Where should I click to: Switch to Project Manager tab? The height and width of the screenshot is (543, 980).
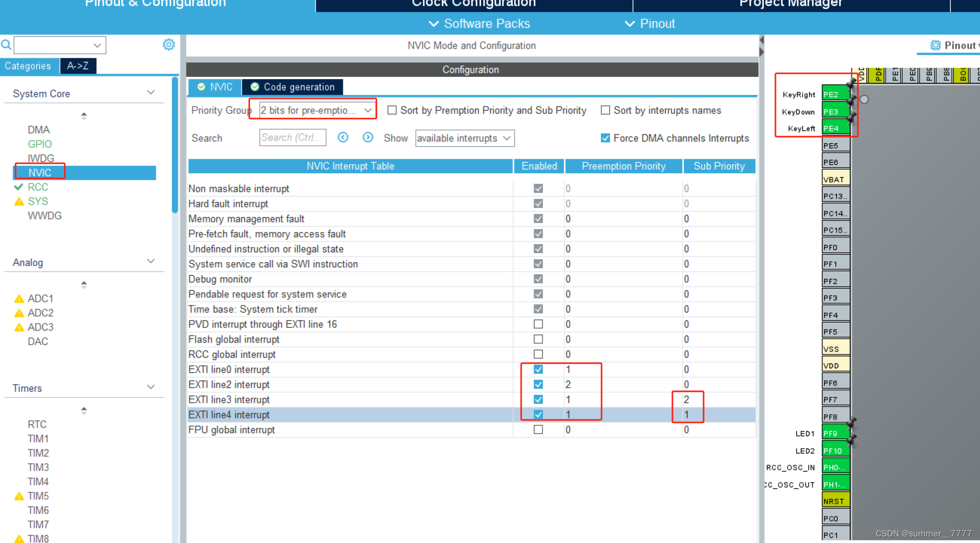coord(791,5)
